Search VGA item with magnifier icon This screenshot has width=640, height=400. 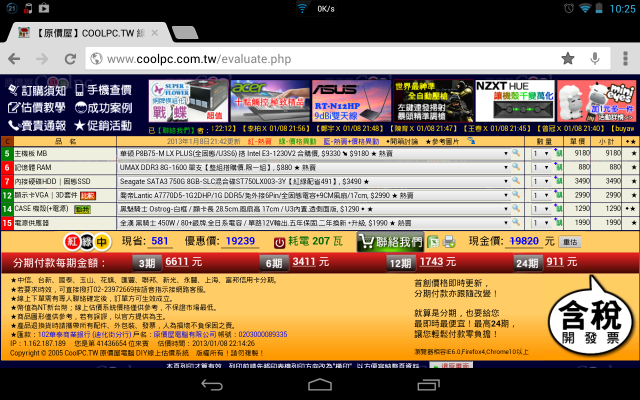pos(516,195)
